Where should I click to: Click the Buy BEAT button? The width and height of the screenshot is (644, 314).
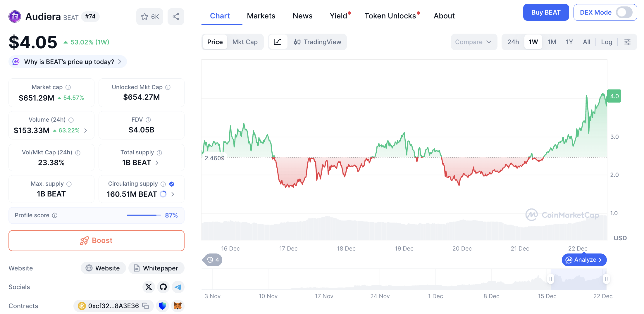pyautogui.click(x=546, y=13)
